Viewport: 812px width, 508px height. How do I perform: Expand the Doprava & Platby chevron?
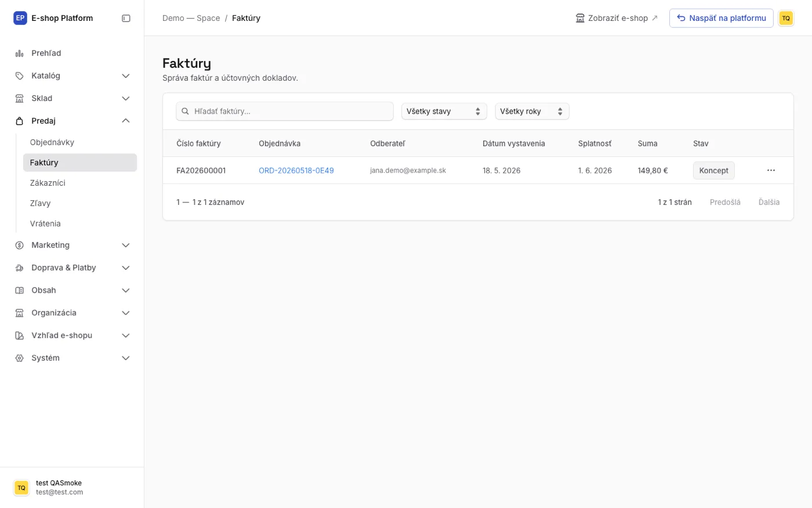tap(125, 268)
